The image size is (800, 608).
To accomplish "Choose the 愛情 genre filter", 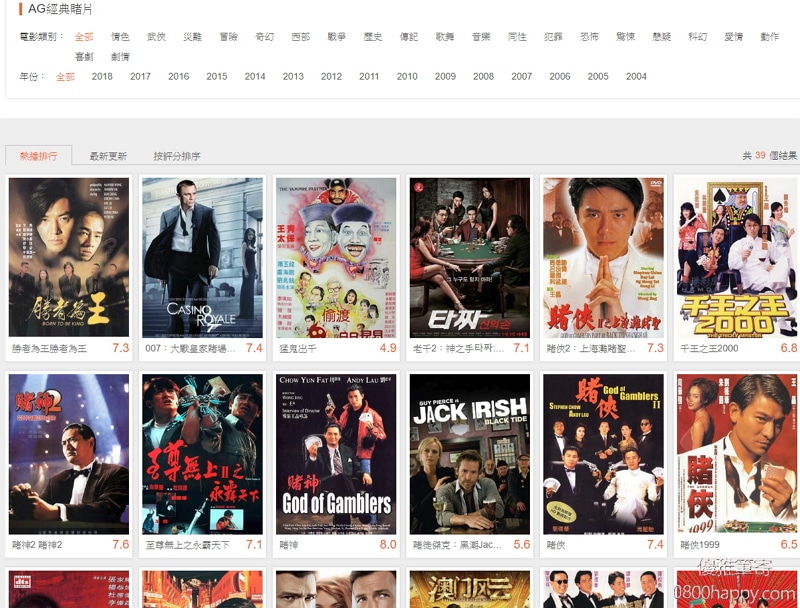I will tap(734, 37).
